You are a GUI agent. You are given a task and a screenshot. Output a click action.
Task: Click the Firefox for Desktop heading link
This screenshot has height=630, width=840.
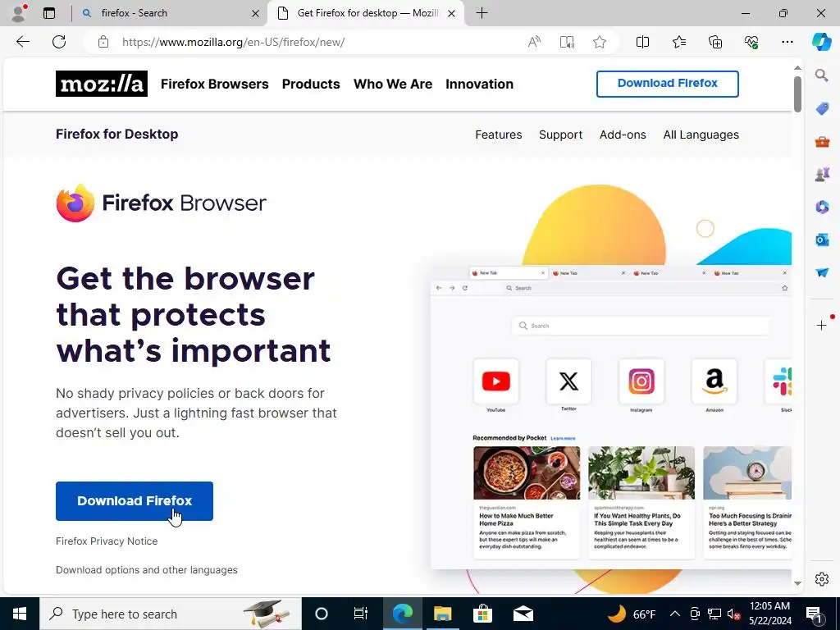pyautogui.click(x=116, y=134)
